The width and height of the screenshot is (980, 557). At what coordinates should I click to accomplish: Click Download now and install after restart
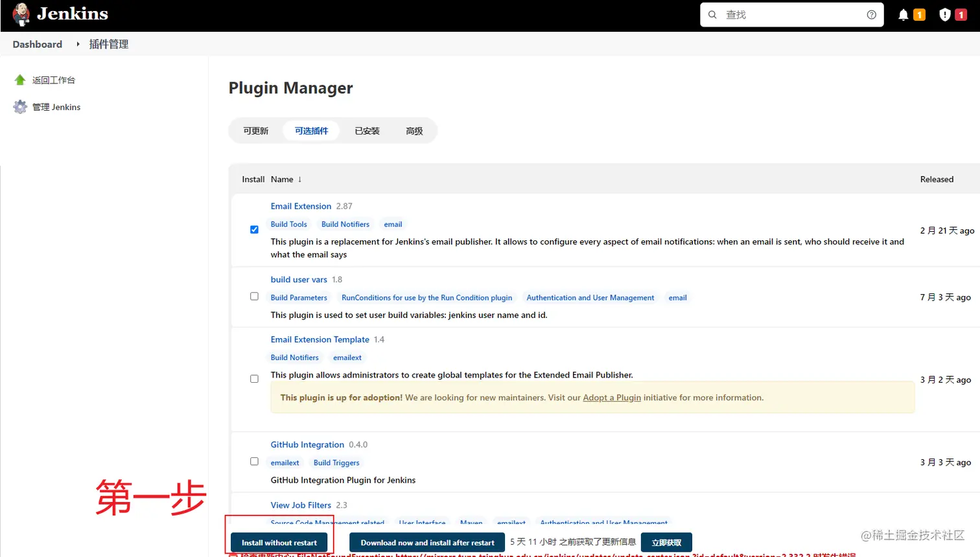427,543
